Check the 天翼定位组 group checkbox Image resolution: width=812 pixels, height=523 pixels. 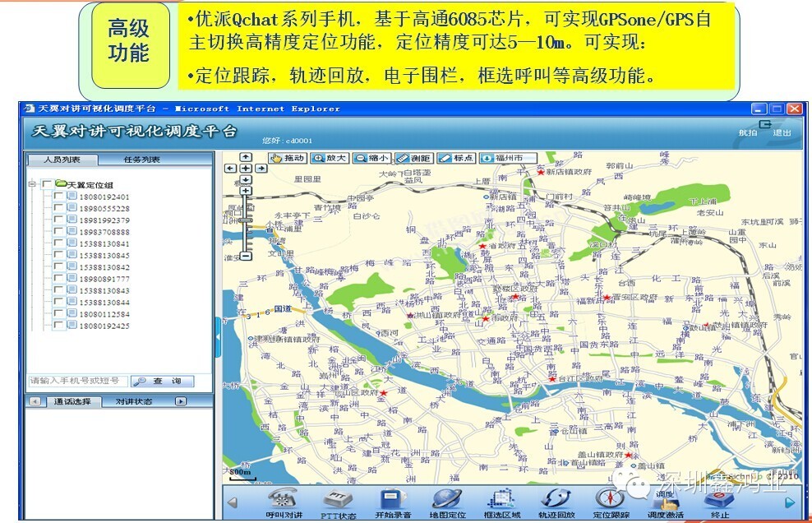point(47,184)
